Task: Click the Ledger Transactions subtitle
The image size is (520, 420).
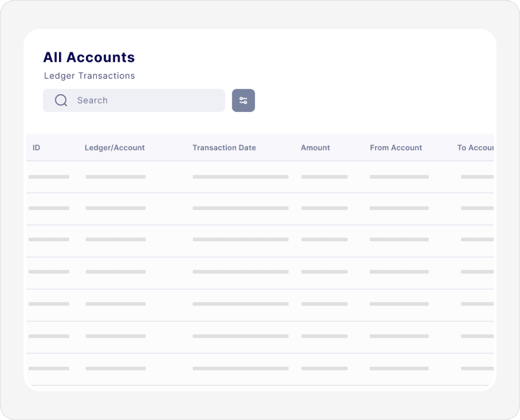Action: [x=89, y=76]
